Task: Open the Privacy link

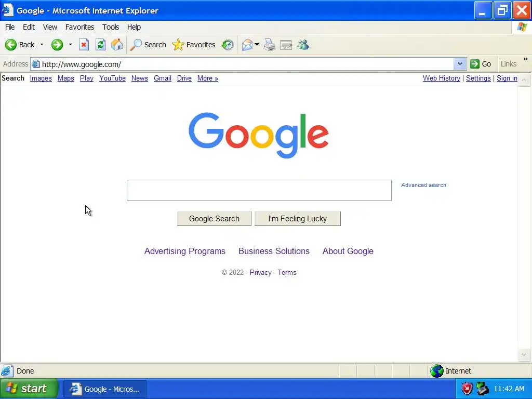Action: [261, 272]
